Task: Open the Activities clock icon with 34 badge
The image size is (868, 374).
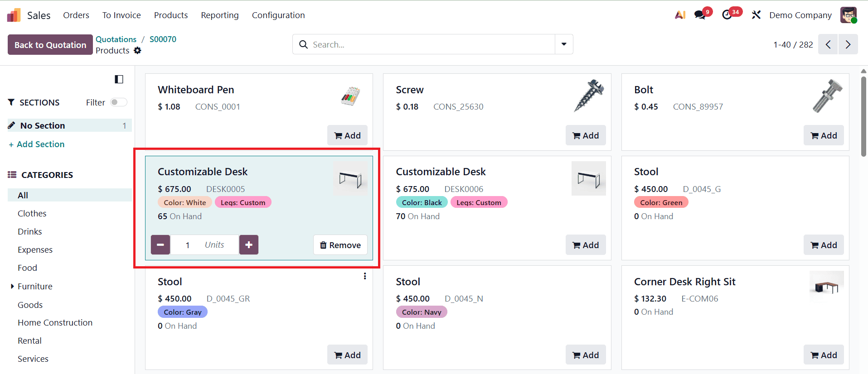Action: 728,15
